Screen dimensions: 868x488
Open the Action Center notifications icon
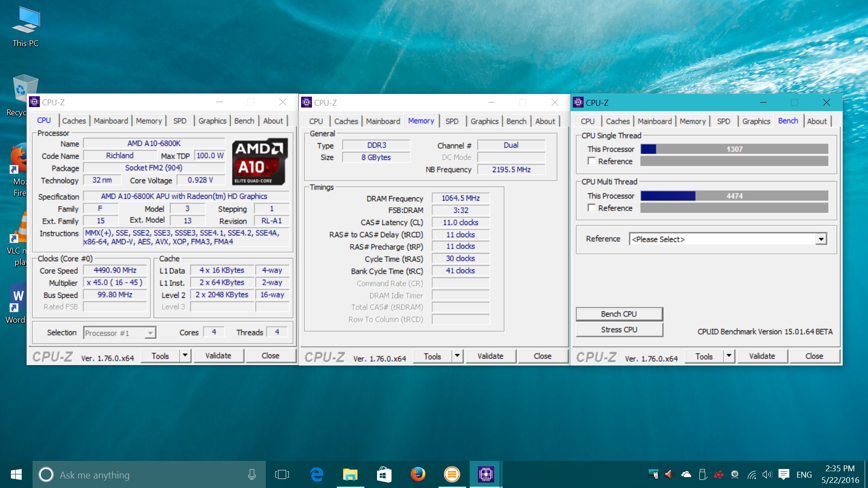784,474
